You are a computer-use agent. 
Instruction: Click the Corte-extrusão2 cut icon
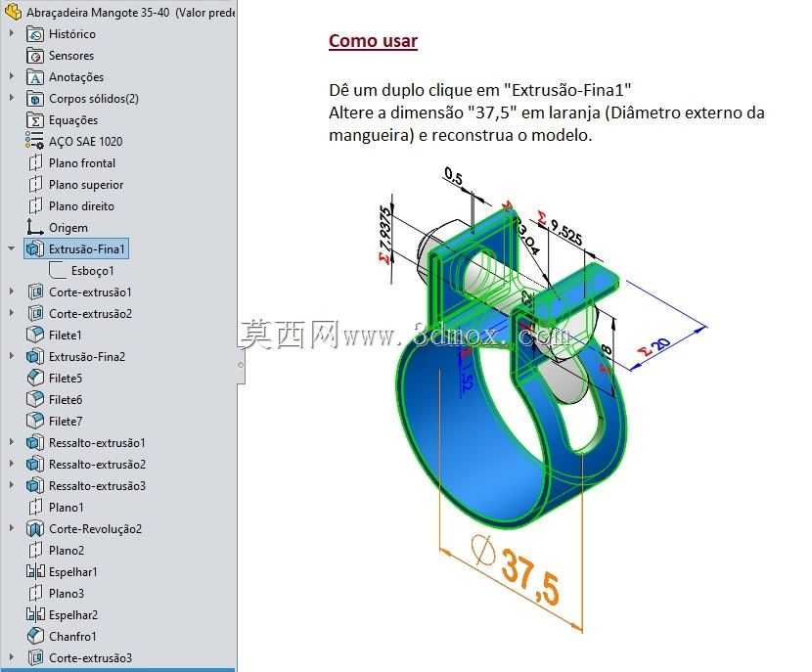pyautogui.click(x=34, y=314)
